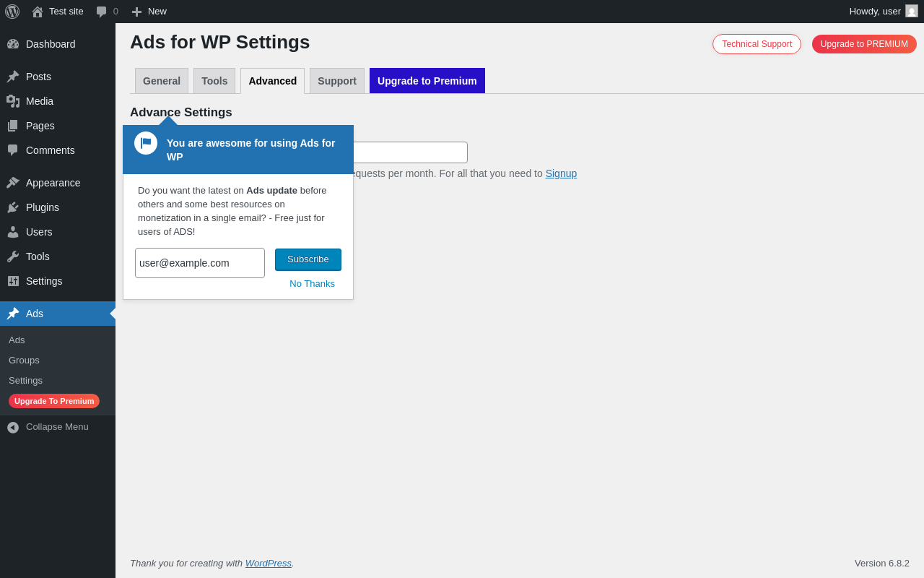Switch to the Tools tab

[214, 81]
